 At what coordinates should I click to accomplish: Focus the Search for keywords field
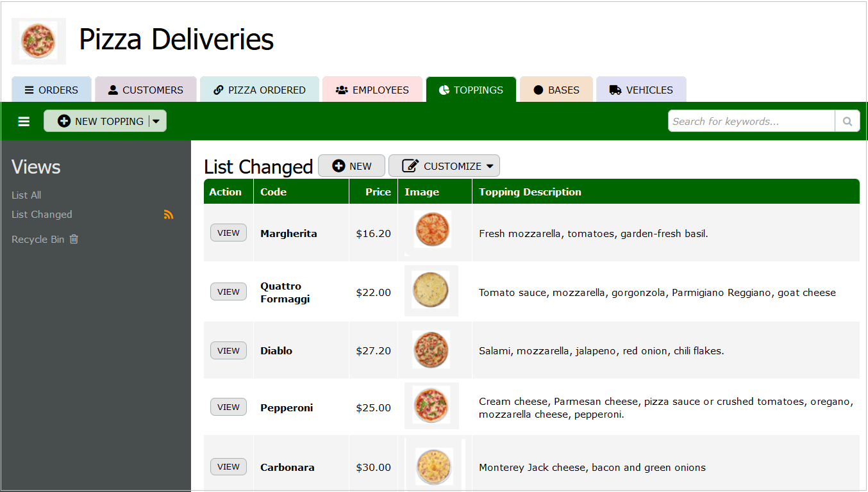point(751,121)
